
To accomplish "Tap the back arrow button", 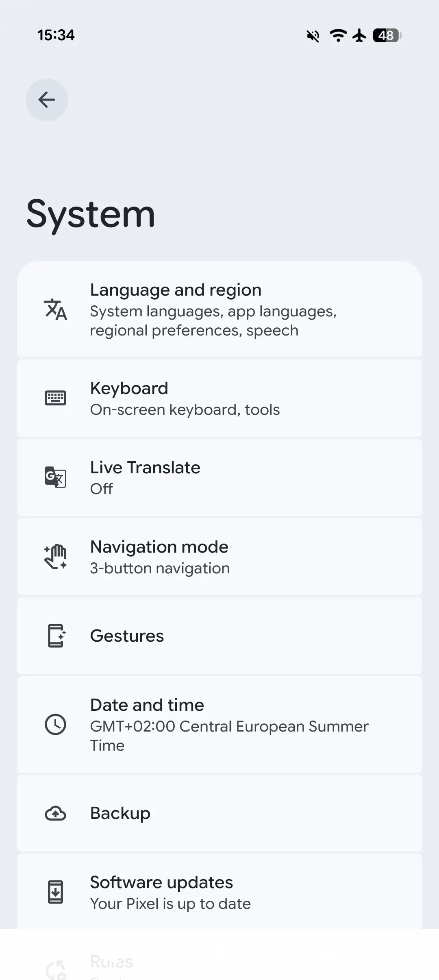I will pyautogui.click(x=47, y=100).
